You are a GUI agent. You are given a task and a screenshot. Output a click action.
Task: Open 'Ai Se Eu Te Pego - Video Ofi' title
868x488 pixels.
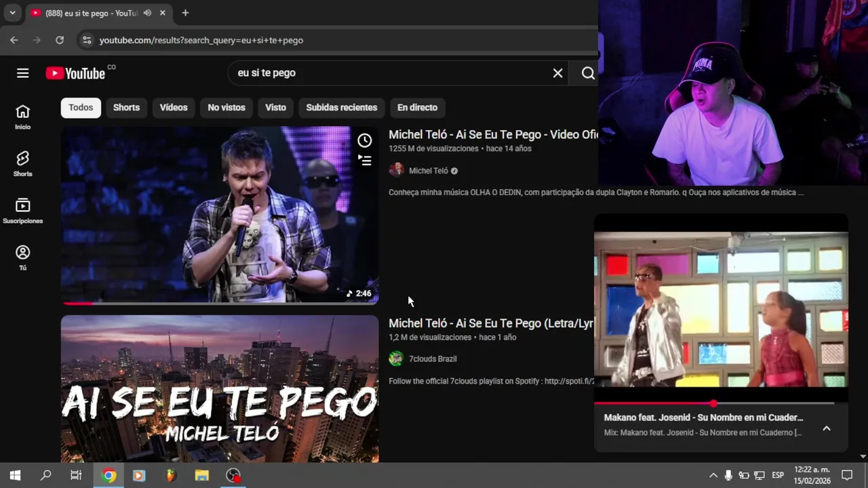point(493,135)
